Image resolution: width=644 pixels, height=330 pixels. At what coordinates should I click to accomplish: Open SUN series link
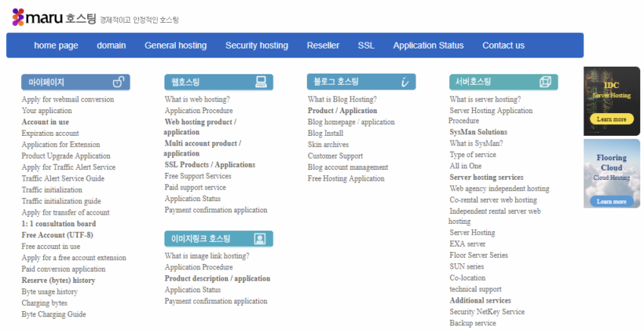[467, 266]
